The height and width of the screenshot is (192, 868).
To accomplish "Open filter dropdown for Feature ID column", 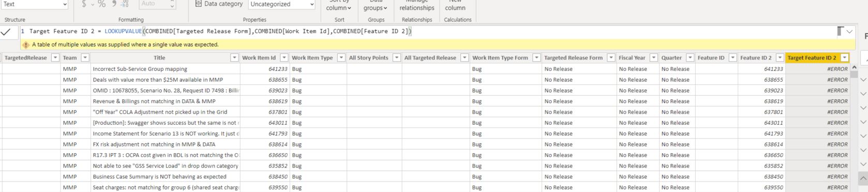I will click(732, 58).
